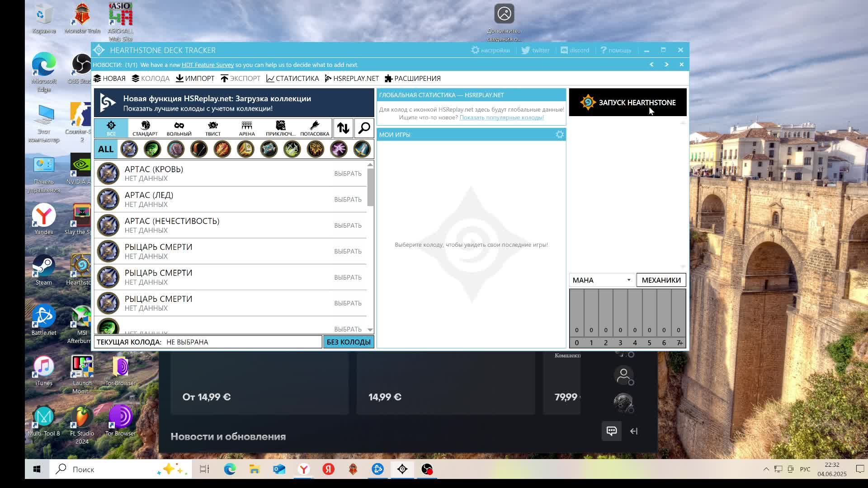Select ПОТАСОВКА deck format filter

click(x=315, y=128)
